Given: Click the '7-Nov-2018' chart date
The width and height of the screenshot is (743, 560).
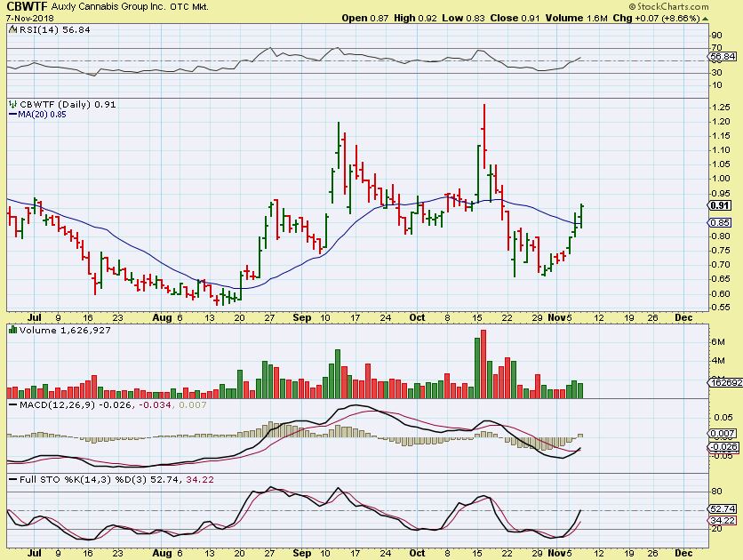Looking at the screenshot, I should (x=29, y=19).
